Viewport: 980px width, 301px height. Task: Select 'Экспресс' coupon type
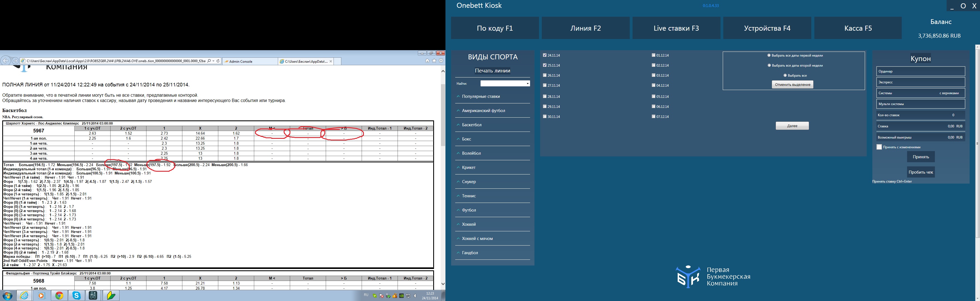(921, 82)
